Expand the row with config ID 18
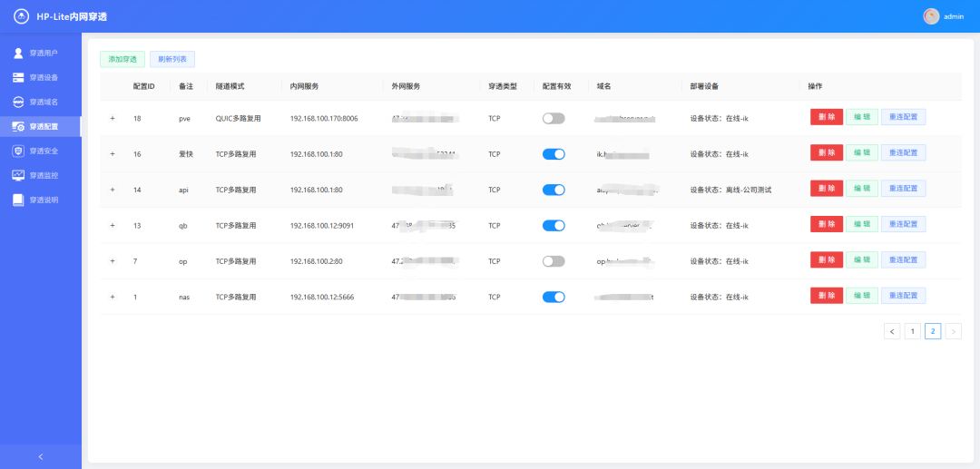The image size is (980, 469). pyautogui.click(x=113, y=118)
